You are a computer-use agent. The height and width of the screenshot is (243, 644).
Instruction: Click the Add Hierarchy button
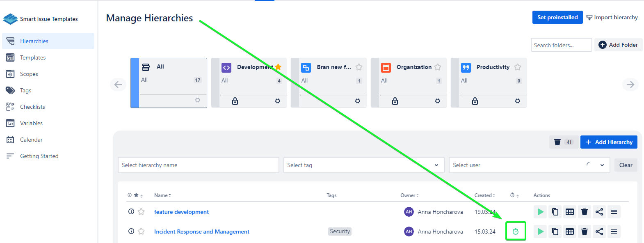pos(608,142)
